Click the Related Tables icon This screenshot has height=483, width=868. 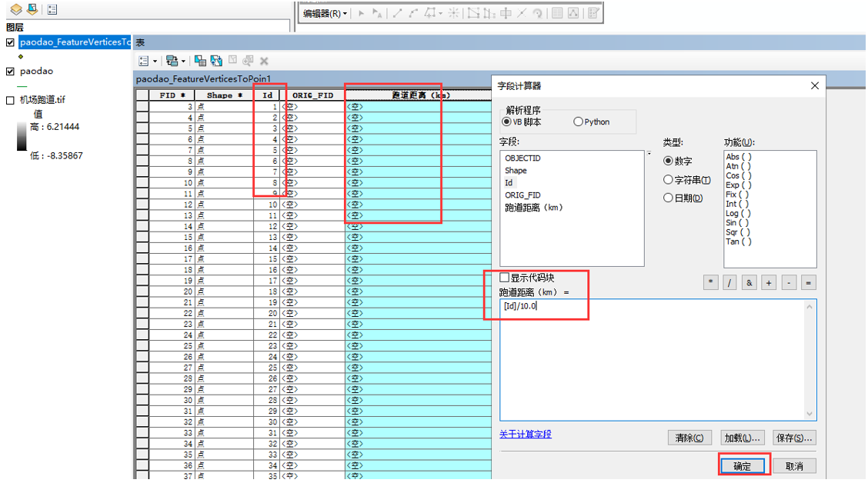[x=172, y=61]
